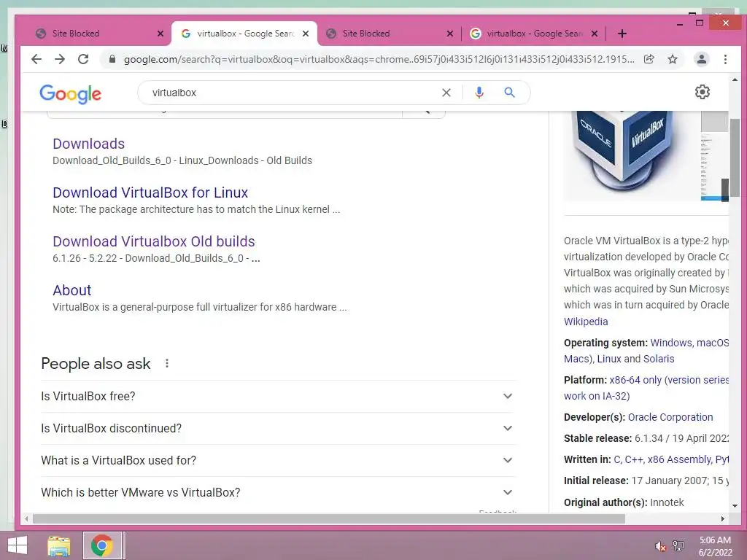Screen dimensions: 747x560
Task: Open Chrome's three-dot menu
Action: pyautogui.click(x=725, y=59)
